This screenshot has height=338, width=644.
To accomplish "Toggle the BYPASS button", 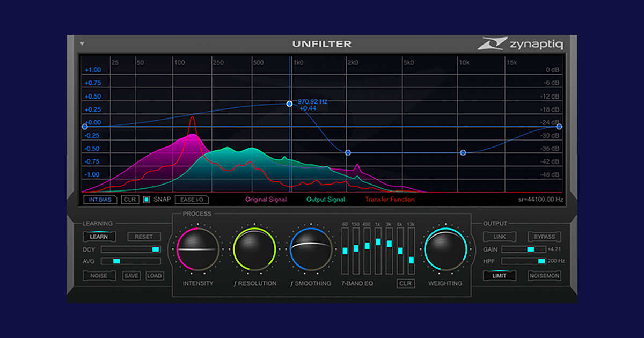I will tap(545, 237).
